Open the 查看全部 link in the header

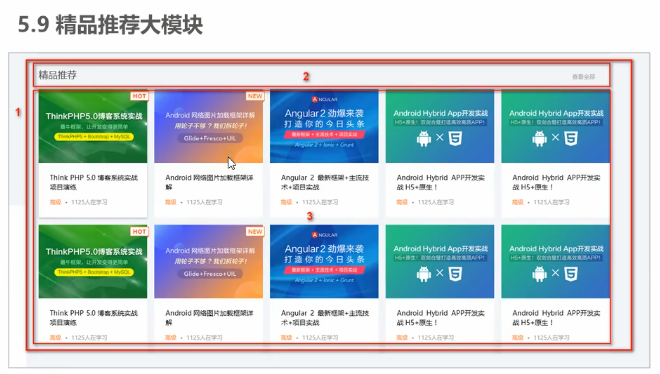click(583, 77)
